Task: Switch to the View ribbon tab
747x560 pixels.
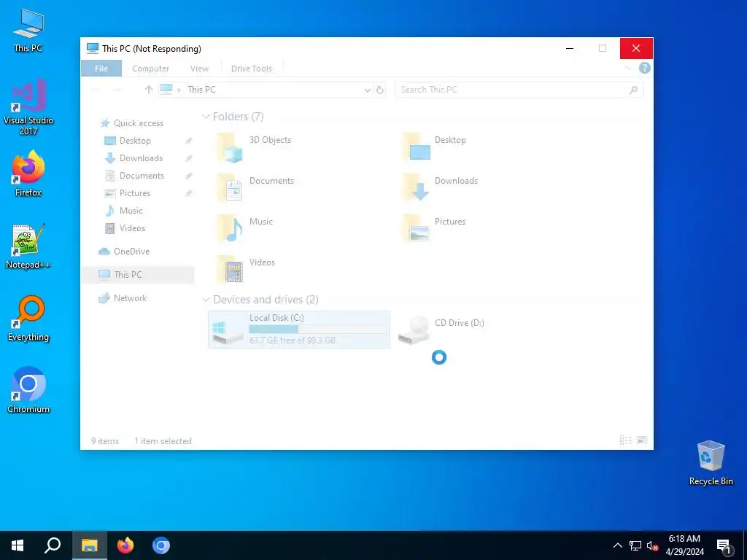Action: tap(200, 69)
